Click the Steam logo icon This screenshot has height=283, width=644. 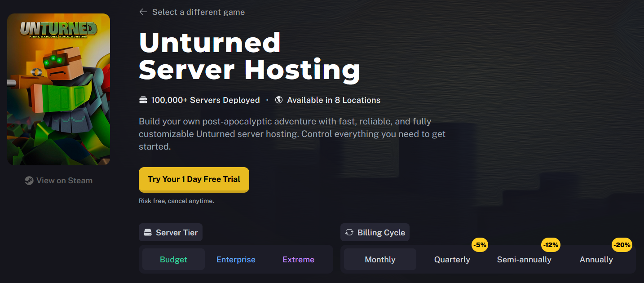[x=29, y=181]
